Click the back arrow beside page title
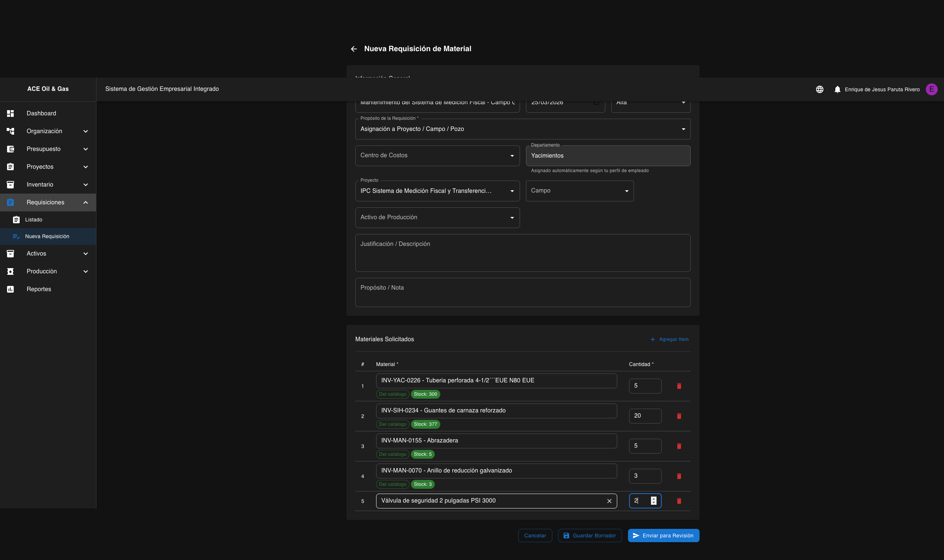This screenshot has height=560, width=944. pos(353,49)
